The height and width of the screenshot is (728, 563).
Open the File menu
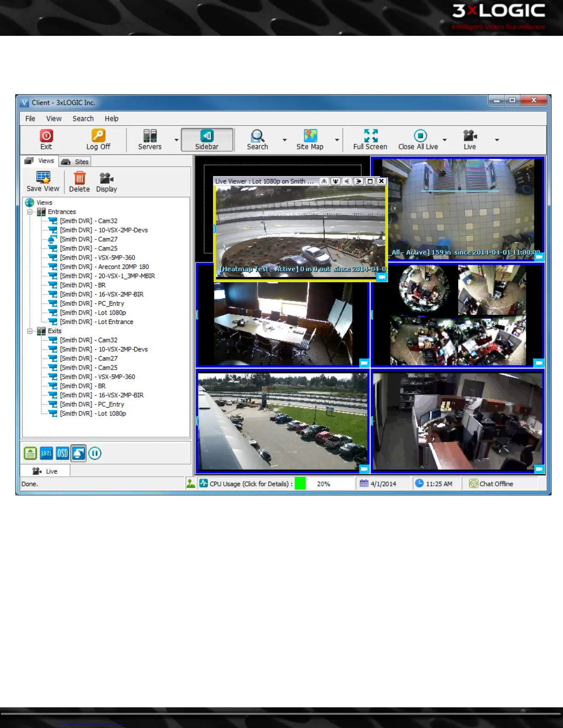click(x=30, y=119)
